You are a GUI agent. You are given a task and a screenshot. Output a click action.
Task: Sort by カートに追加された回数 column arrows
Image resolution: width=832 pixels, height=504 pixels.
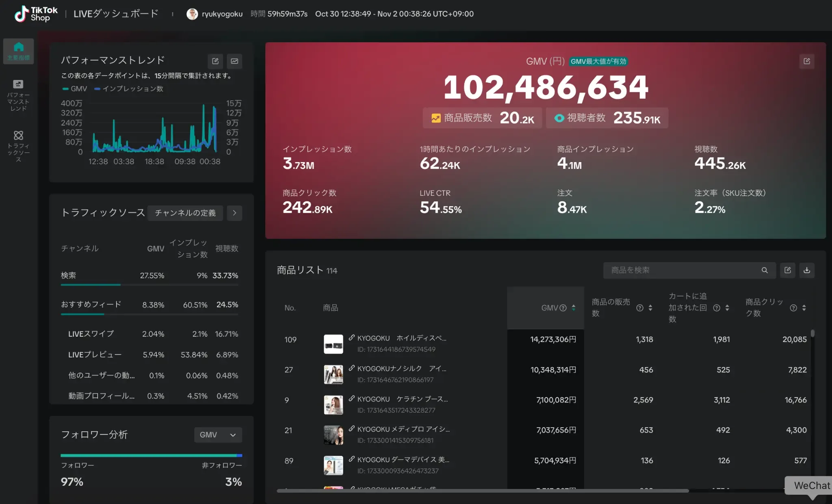(727, 308)
